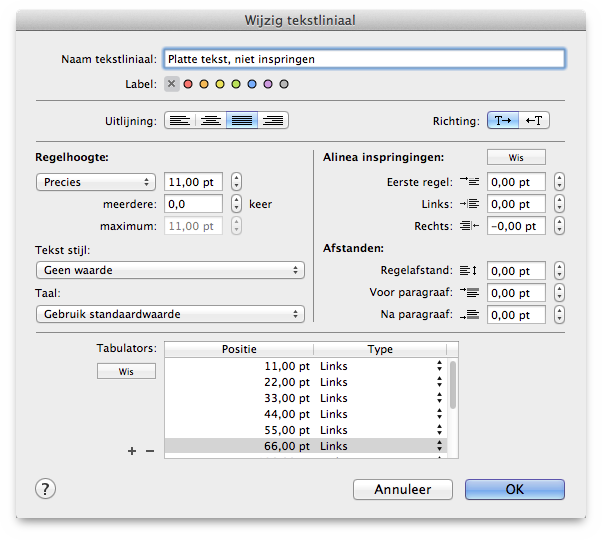The image size is (602, 540).
Task: Pick the green label color
Action: [x=236, y=84]
